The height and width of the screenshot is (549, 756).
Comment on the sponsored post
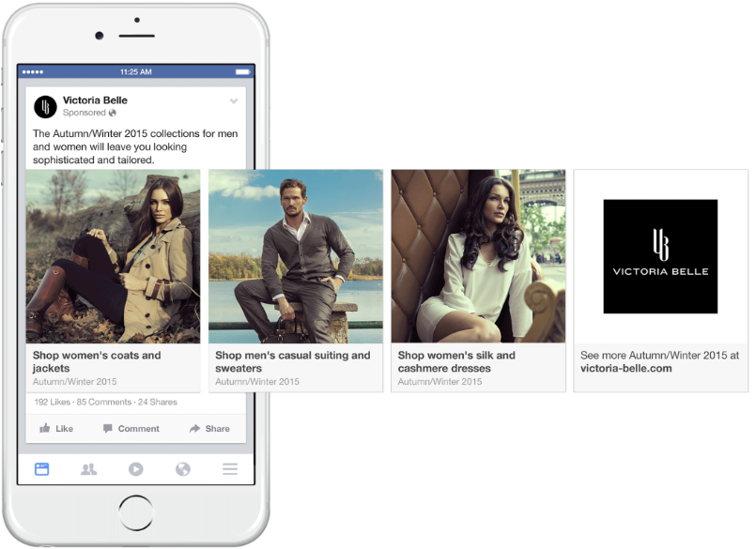coord(130,429)
